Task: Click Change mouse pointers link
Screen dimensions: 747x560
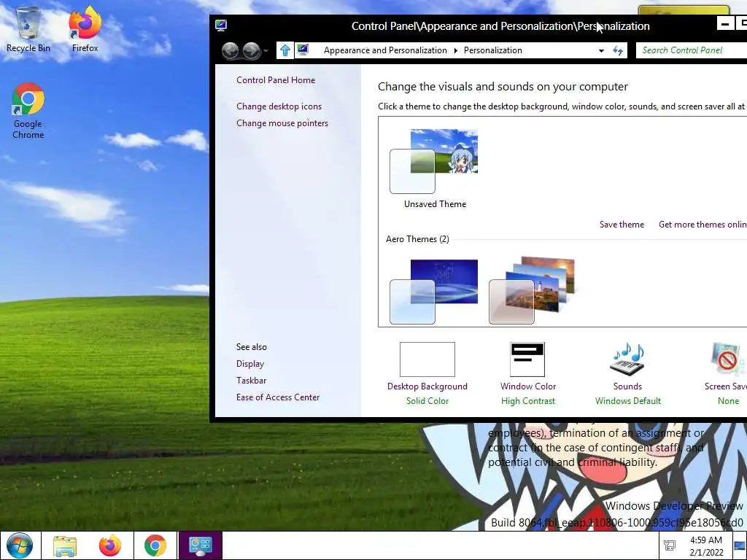Action: click(x=282, y=122)
